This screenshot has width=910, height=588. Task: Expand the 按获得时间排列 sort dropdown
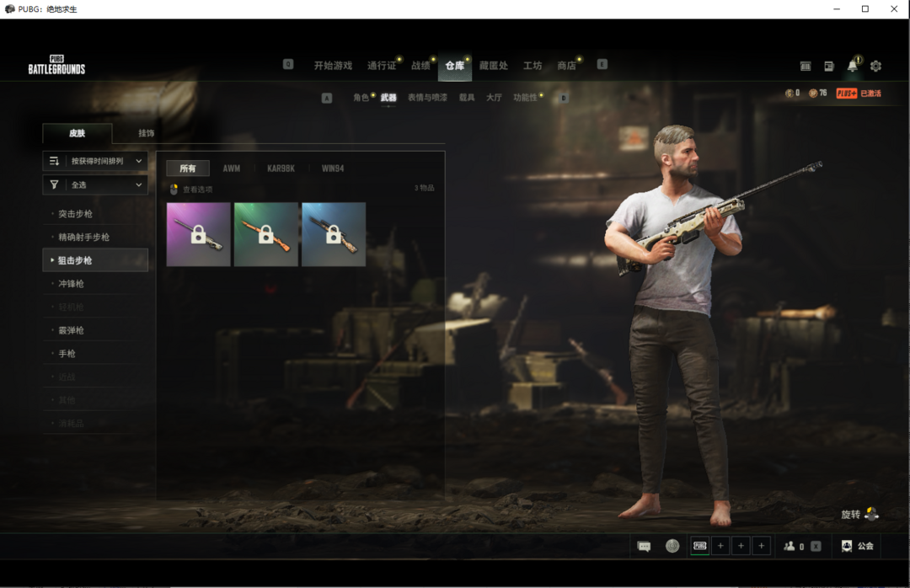coord(95,161)
